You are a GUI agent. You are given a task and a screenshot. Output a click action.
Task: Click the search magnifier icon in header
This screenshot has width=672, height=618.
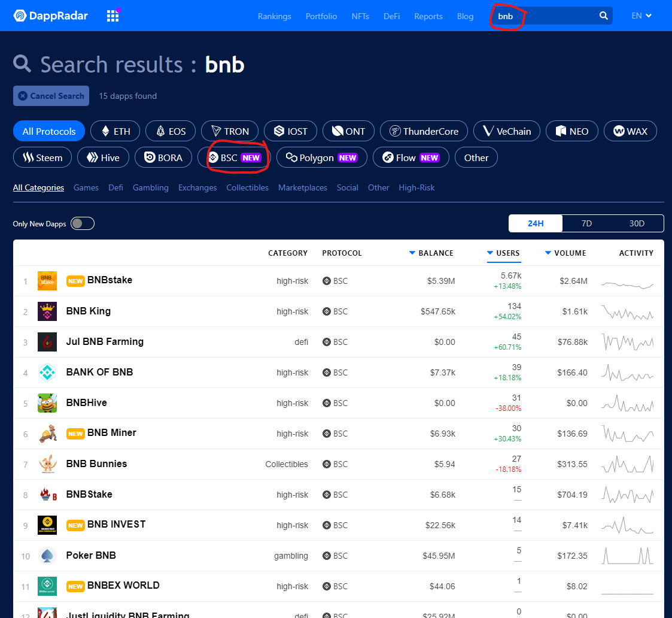(x=603, y=16)
